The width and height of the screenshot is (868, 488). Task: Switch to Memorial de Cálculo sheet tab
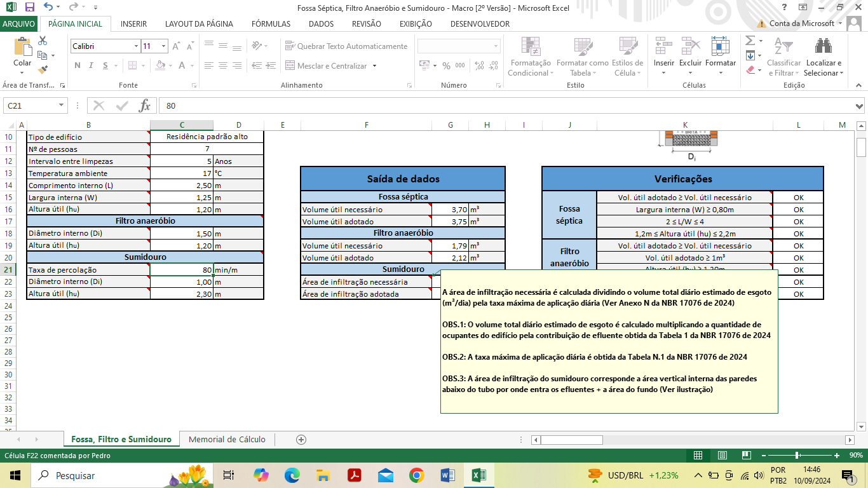(227, 439)
